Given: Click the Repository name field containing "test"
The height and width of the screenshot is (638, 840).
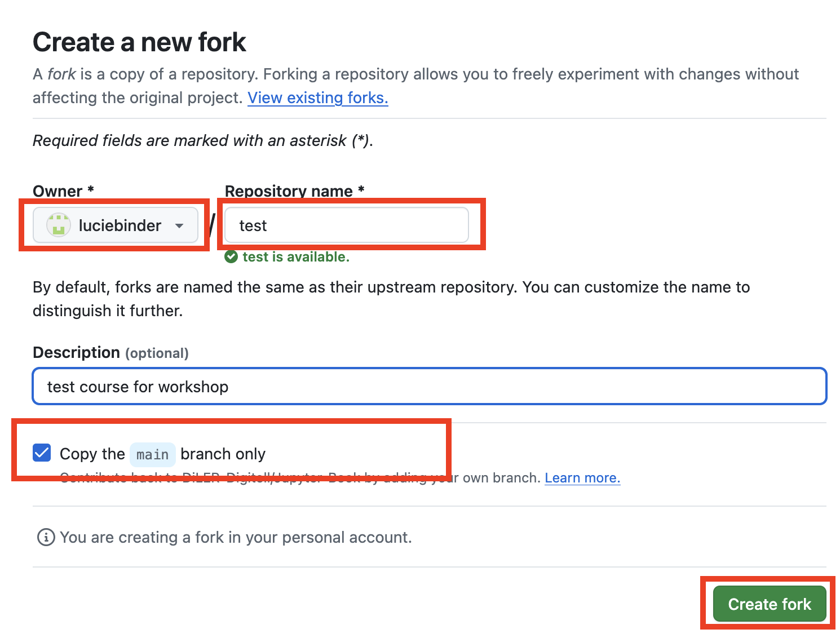Looking at the screenshot, I should point(346,225).
